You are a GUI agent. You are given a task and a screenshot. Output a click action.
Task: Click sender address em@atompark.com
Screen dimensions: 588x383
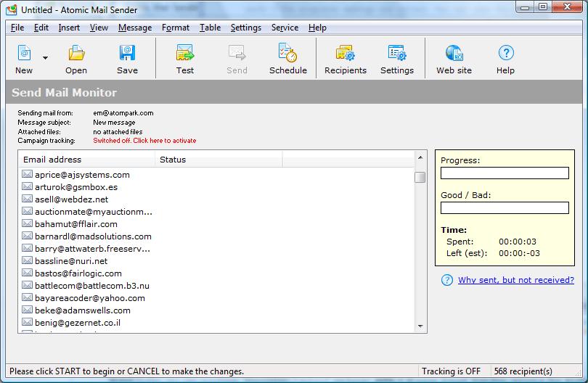tap(123, 113)
